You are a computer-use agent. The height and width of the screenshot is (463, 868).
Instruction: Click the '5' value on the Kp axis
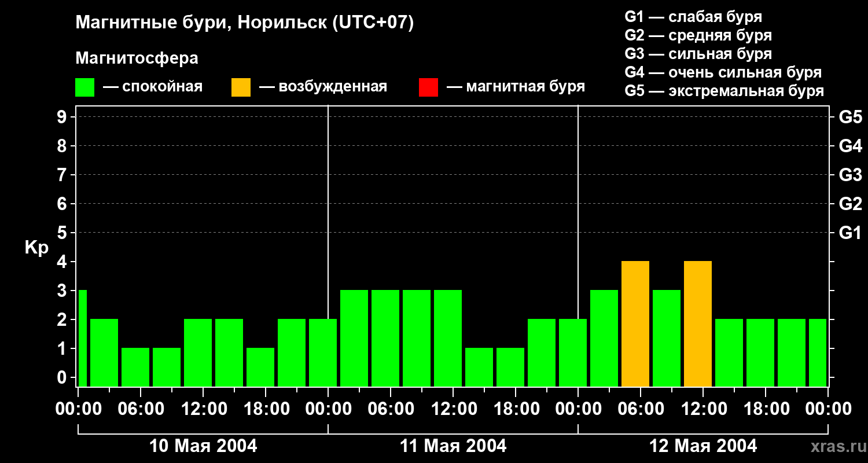pos(63,233)
